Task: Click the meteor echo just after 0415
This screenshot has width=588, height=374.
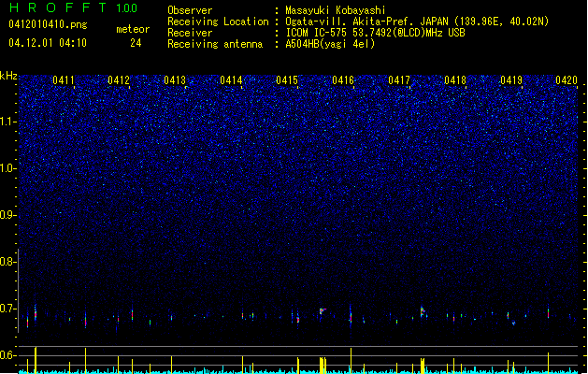Action: click(x=323, y=310)
